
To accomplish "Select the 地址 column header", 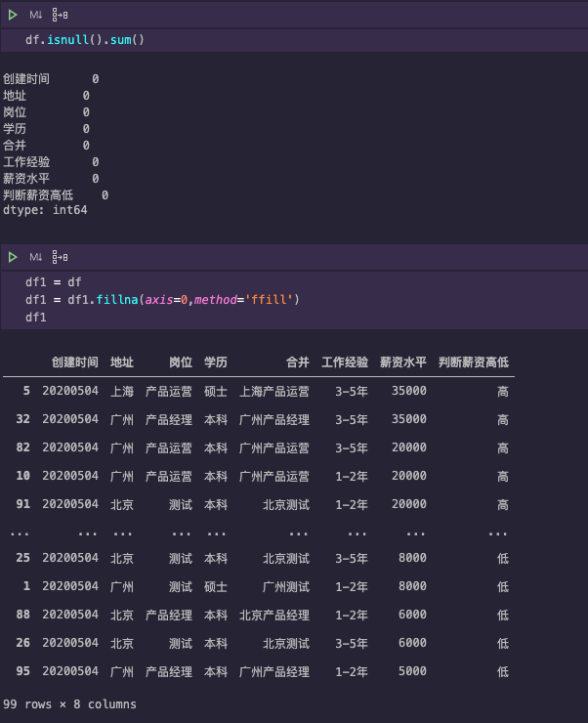I will pyautogui.click(x=122, y=361).
